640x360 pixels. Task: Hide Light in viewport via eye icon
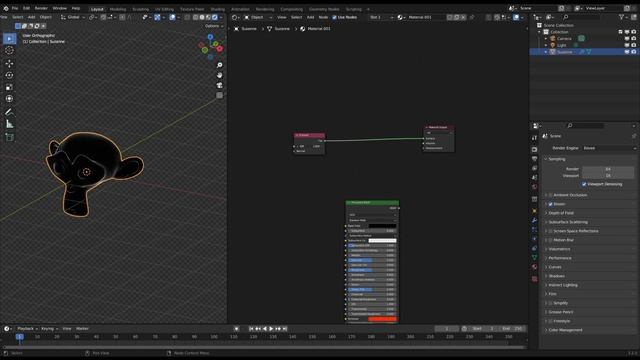pyautogui.click(x=627, y=45)
